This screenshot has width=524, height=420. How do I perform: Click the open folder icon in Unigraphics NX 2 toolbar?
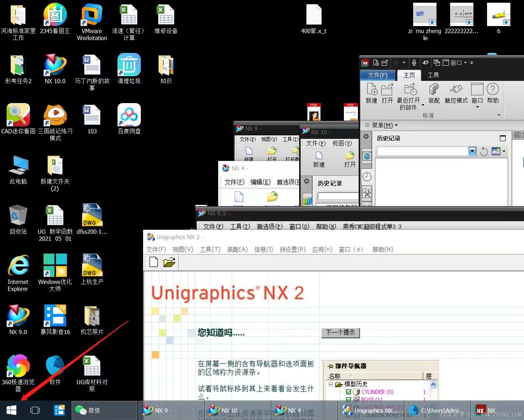(x=169, y=262)
